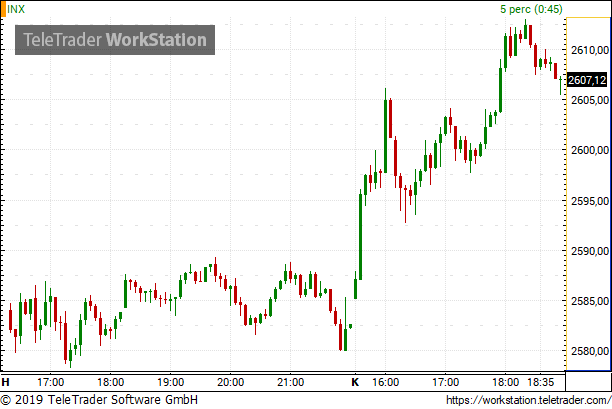This screenshot has height=409, width=612.
Task: Click the 2580,00 price axis label
Action: tap(590, 351)
